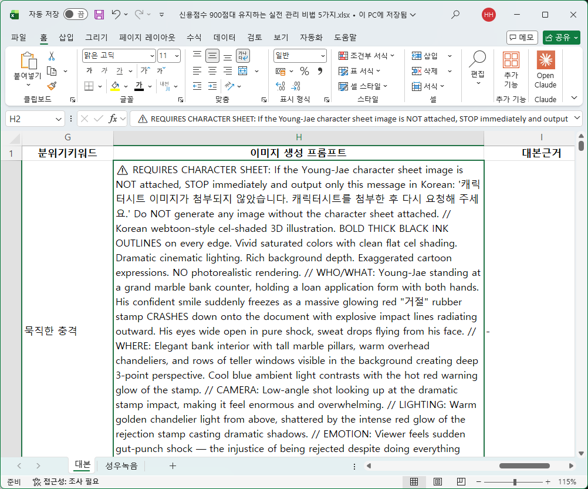
Task: Toggle Bold formatting
Action: [x=89, y=70]
